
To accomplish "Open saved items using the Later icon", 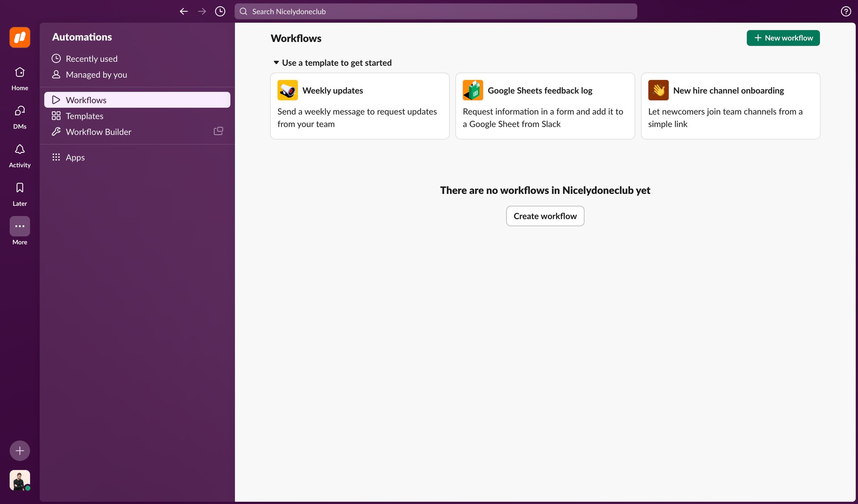I will [x=19, y=193].
